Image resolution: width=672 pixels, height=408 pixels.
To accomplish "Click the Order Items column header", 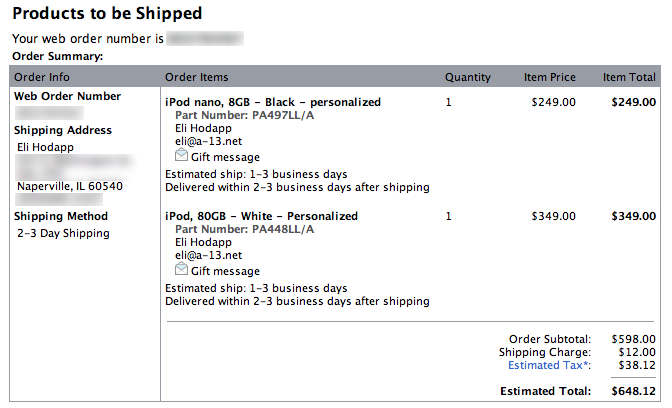I will (197, 77).
